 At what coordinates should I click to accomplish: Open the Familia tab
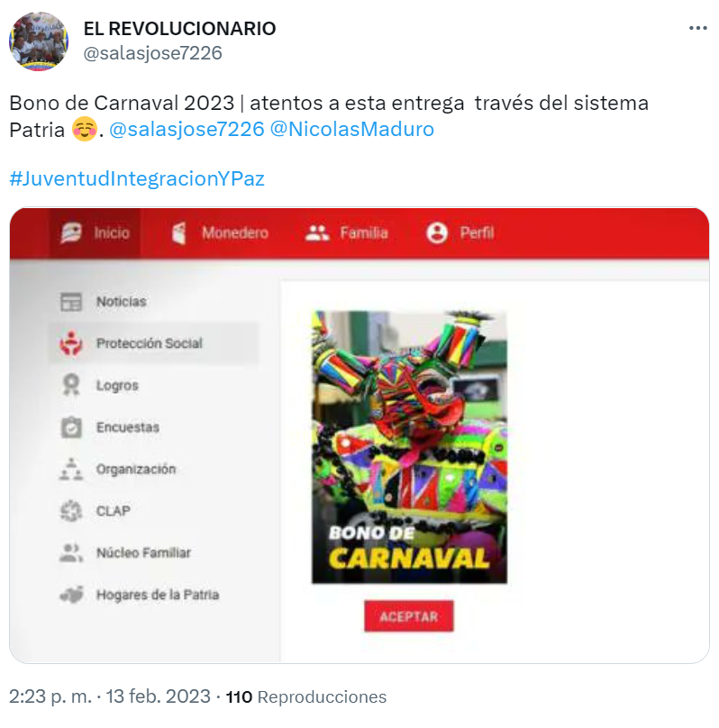[346, 232]
